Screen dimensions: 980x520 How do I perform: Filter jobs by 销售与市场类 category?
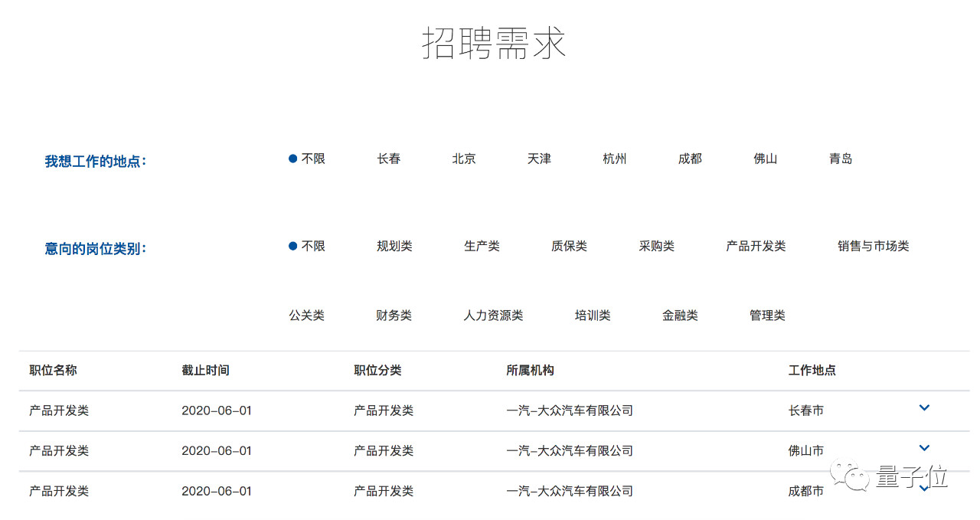(x=873, y=246)
